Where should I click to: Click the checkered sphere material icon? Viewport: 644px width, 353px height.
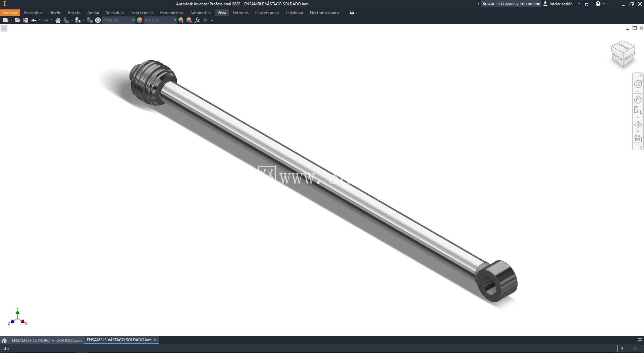click(x=98, y=20)
